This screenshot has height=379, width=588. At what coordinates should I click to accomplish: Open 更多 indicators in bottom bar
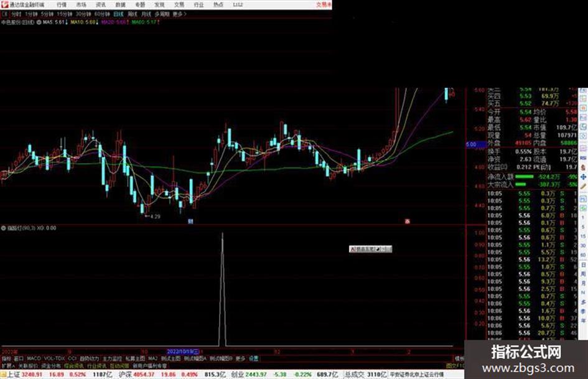[x=240, y=358]
